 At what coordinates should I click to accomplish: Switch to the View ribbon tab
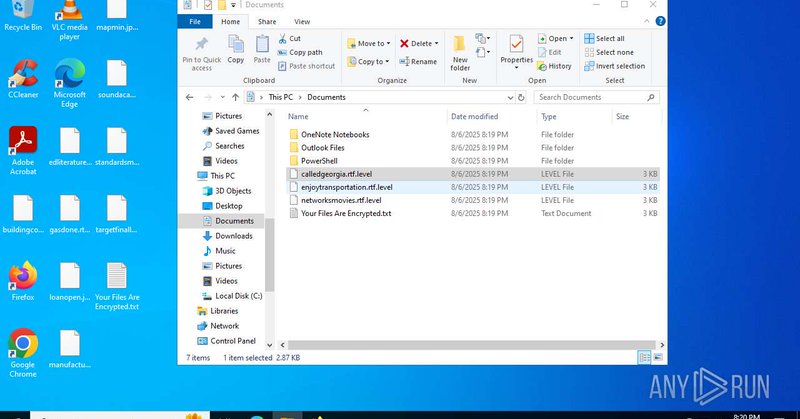pos(302,21)
